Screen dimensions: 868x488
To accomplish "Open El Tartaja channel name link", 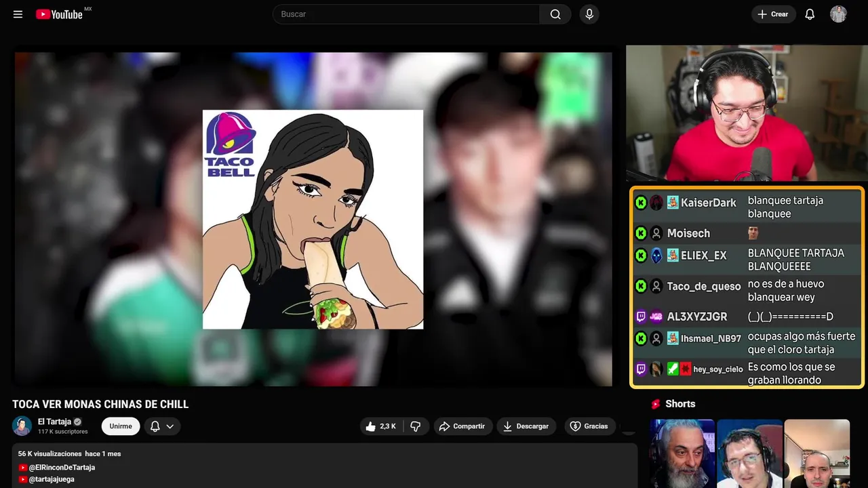I will point(54,422).
